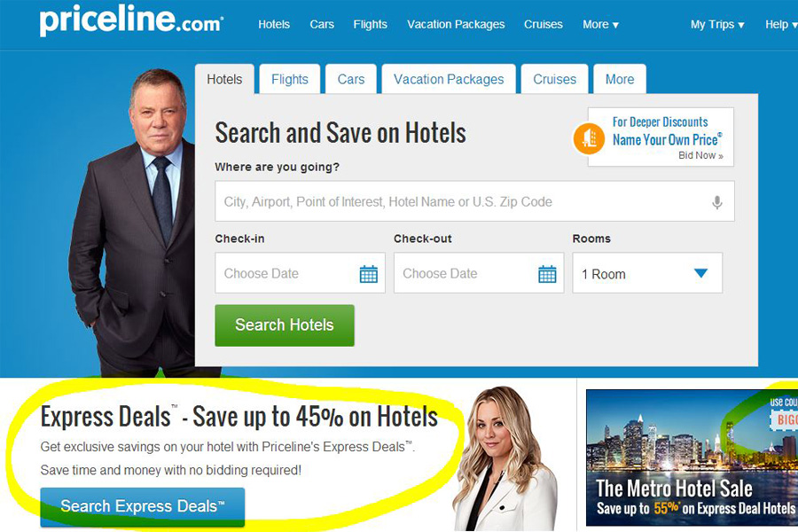Click the orange Name Your Own Price icon
Image resolution: width=798 pixels, height=532 pixels.
[589, 138]
